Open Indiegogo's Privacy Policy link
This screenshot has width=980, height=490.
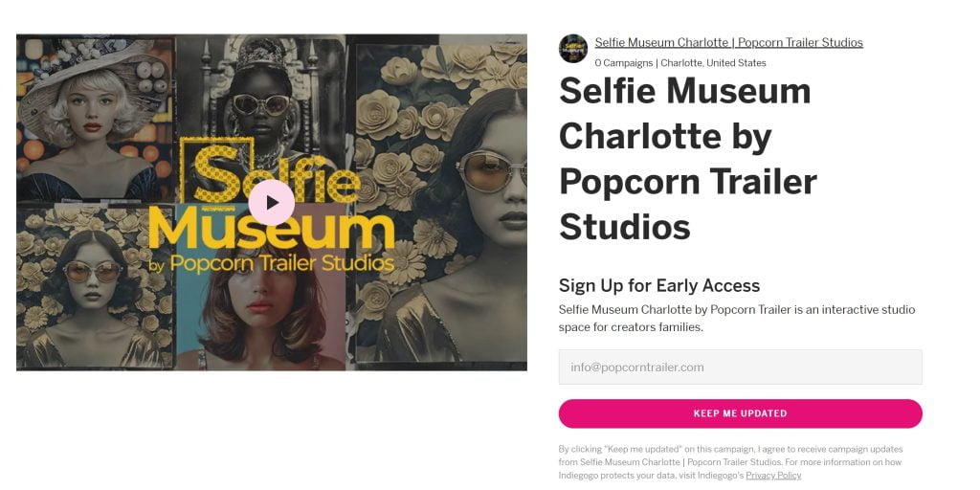click(x=773, y=476)
